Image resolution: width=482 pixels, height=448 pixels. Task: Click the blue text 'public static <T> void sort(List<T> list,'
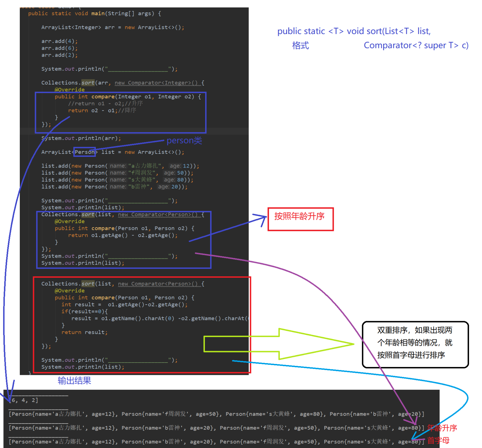pos(354,31)
